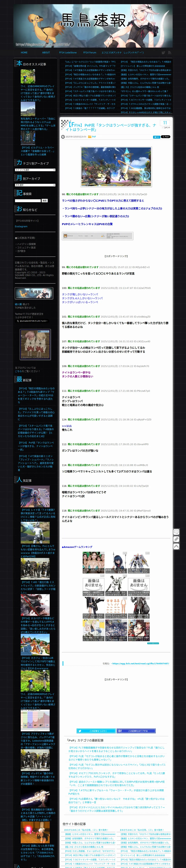Click この記事をはてブする bookmark button
Screen dimensions: 186x868
pos(136,731)
